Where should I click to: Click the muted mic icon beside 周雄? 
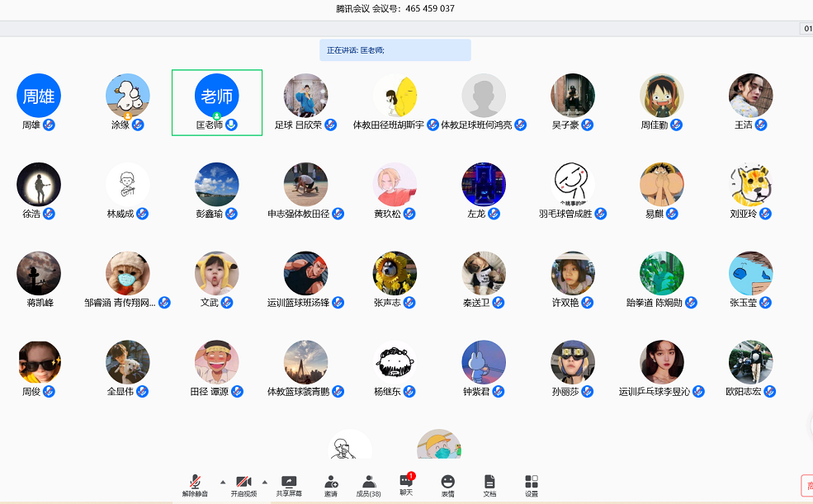[50, 125]
